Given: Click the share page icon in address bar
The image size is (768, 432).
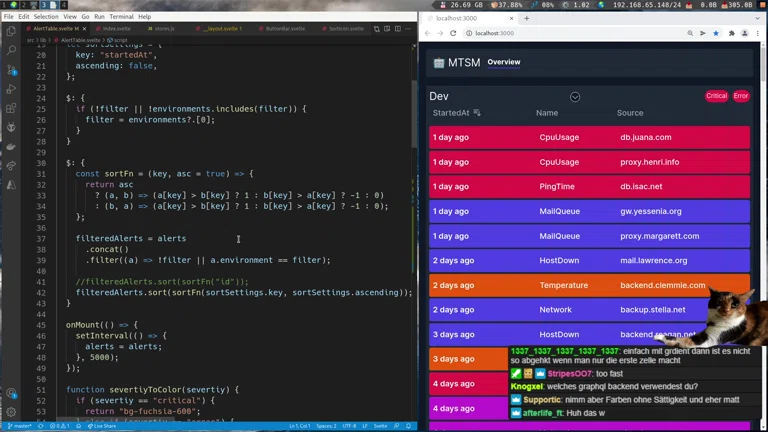Looking at the screenshot, I should (x=703, y=33).
